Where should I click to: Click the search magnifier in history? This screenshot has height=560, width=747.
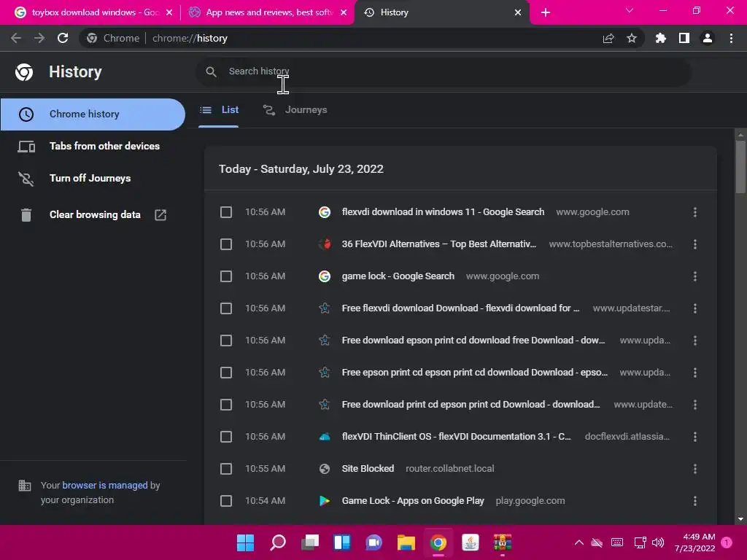211,71
